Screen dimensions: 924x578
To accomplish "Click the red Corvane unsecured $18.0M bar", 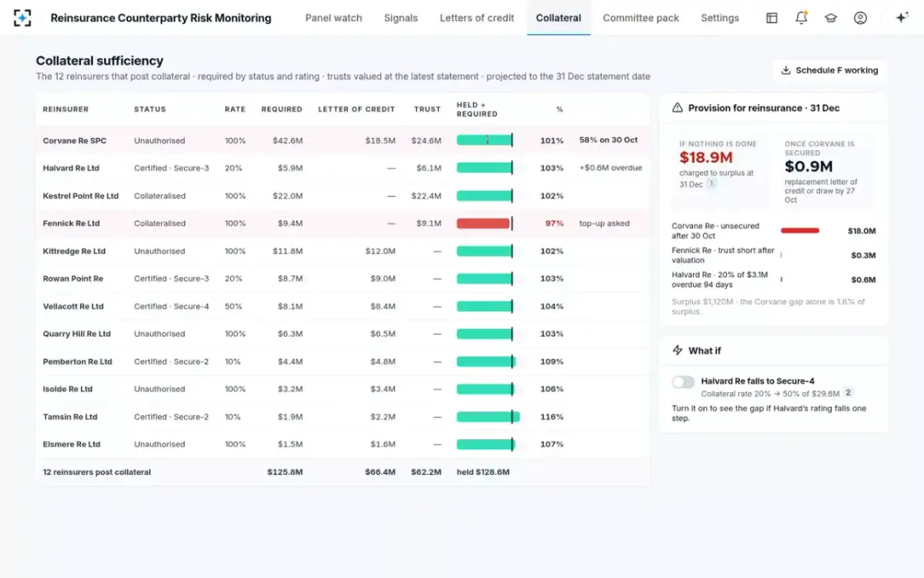I will click(x=800, y=230).
